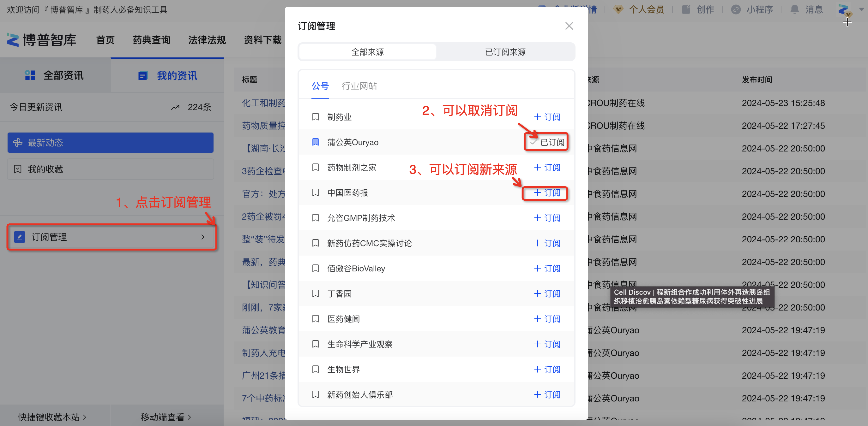
Task: Click bookmark icon beside 允咨GMP制药技术
Action: 315,218
